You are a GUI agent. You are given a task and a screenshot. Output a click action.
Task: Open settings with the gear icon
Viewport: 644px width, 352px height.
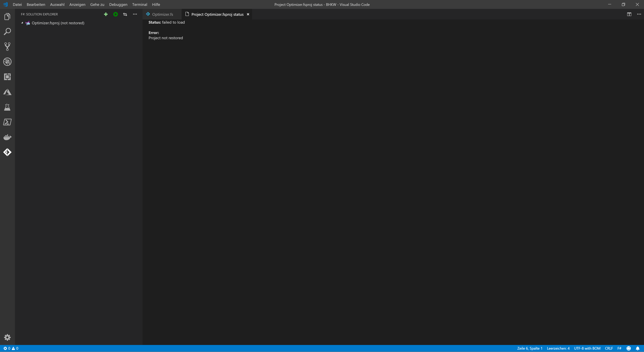pyautogui.click(x=7, y=337)
